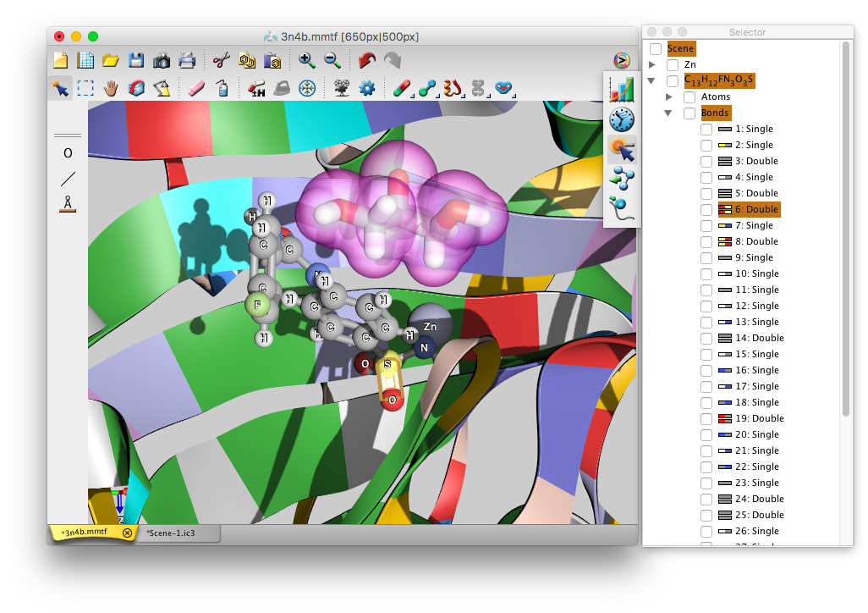868x613 pixels.
Task: Expand the Atoms node
Action: tap(668, 97)
